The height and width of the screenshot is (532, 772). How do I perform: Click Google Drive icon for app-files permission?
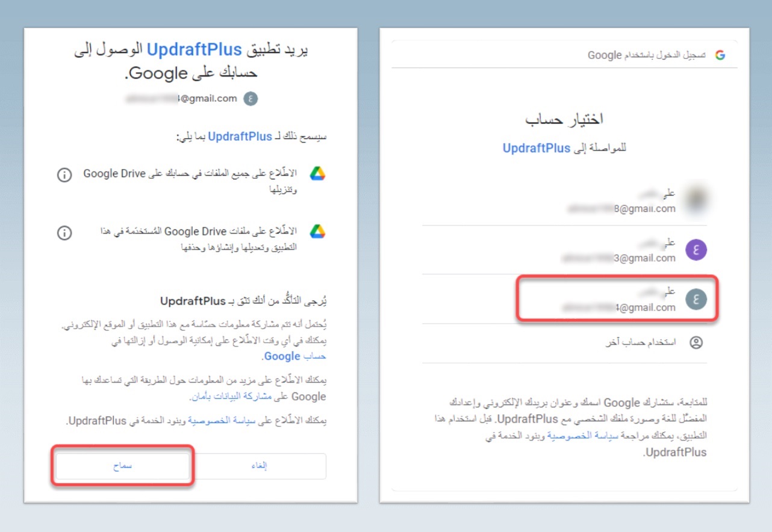click(317, 232)
